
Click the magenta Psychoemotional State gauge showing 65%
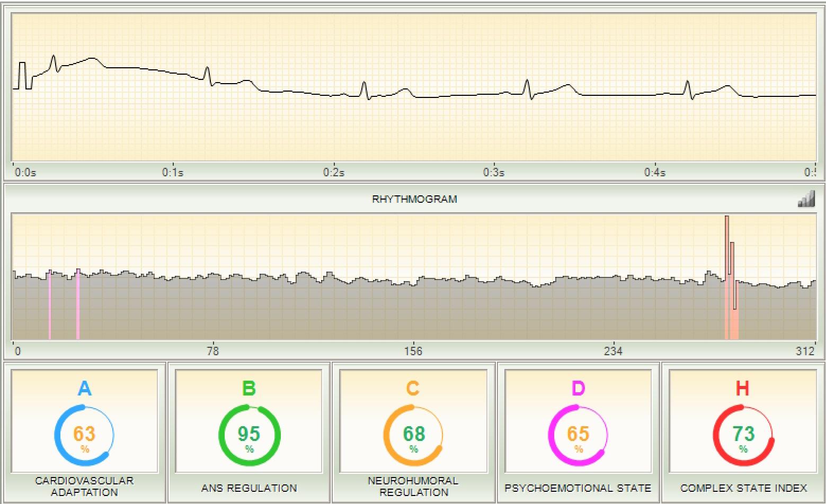pos(578,435)
